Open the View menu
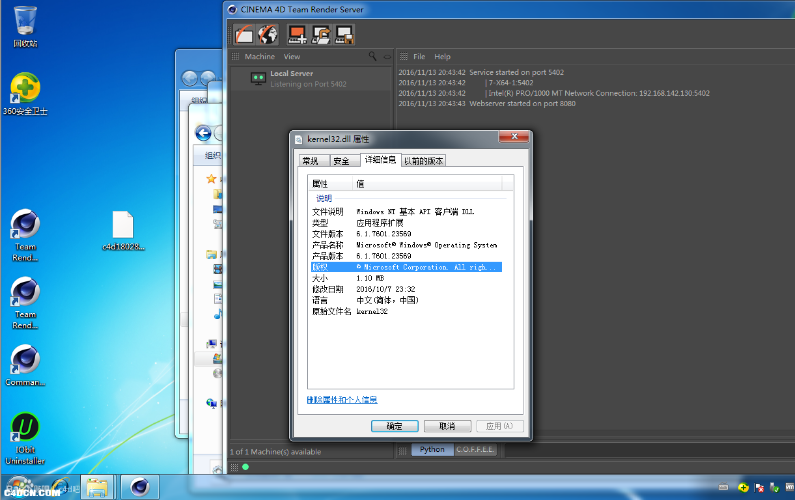The image size is (795, 500). click(292, 56)
